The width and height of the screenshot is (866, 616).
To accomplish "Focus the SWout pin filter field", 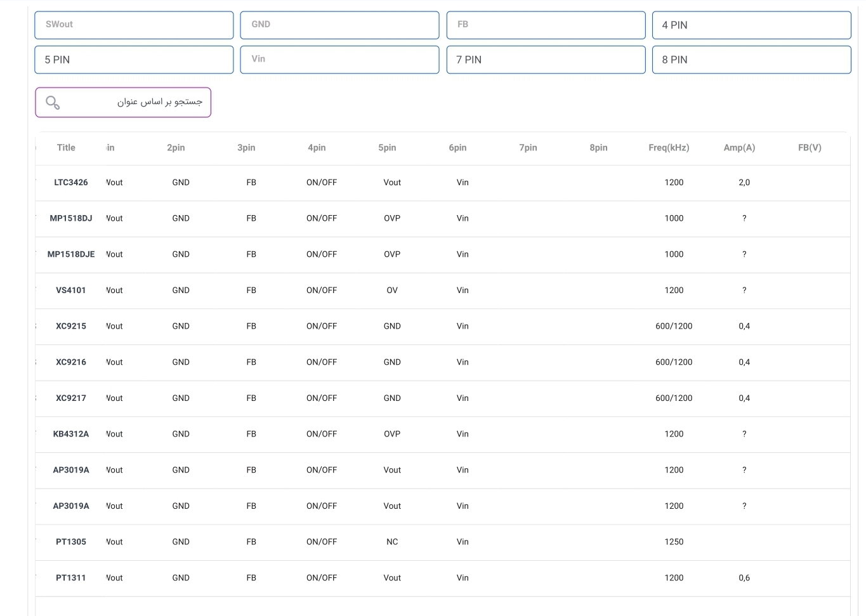I will [134, 25].
